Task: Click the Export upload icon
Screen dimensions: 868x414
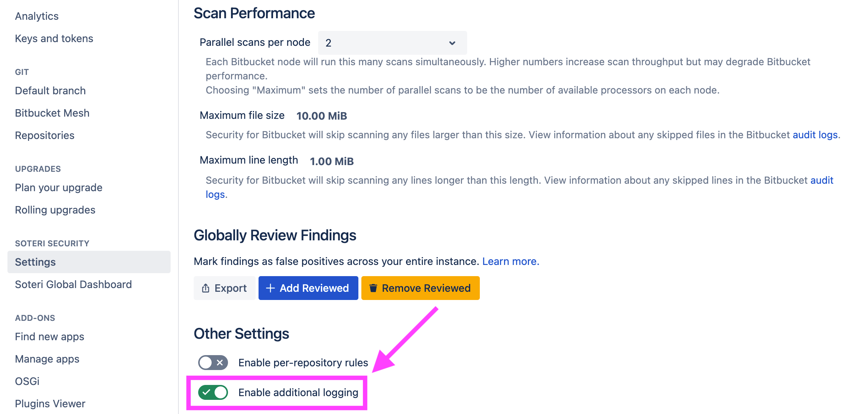Action: pyautogui.click(x=205, y=288)
